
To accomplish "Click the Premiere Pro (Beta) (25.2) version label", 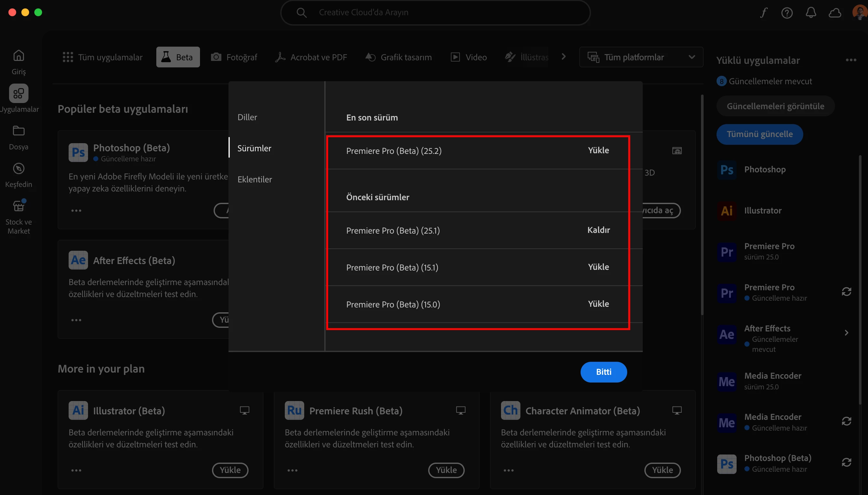I will coord(394,151).
